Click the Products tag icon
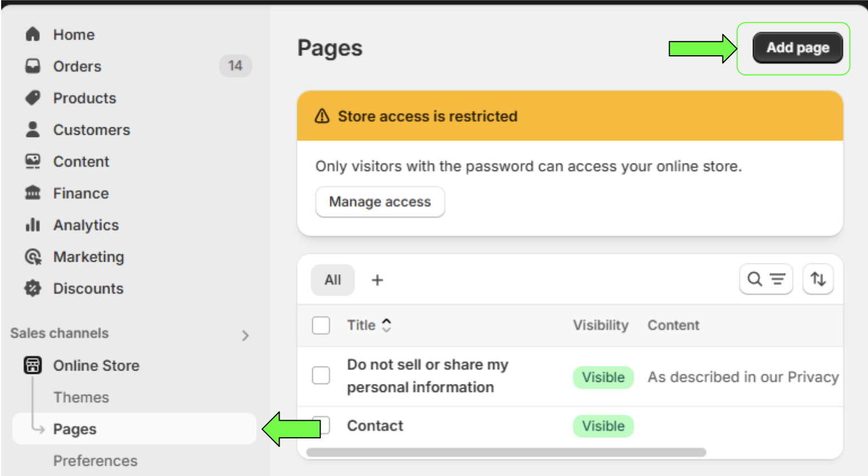Viewport: 868px width, 476px height. (33, 98)
